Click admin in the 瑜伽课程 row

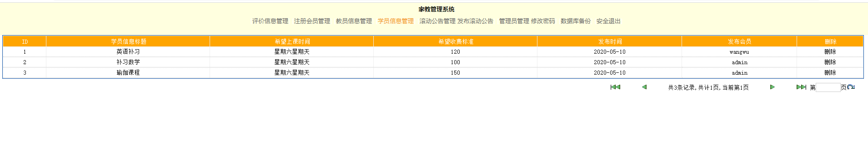pyautogui.click(x=739, y=73)
